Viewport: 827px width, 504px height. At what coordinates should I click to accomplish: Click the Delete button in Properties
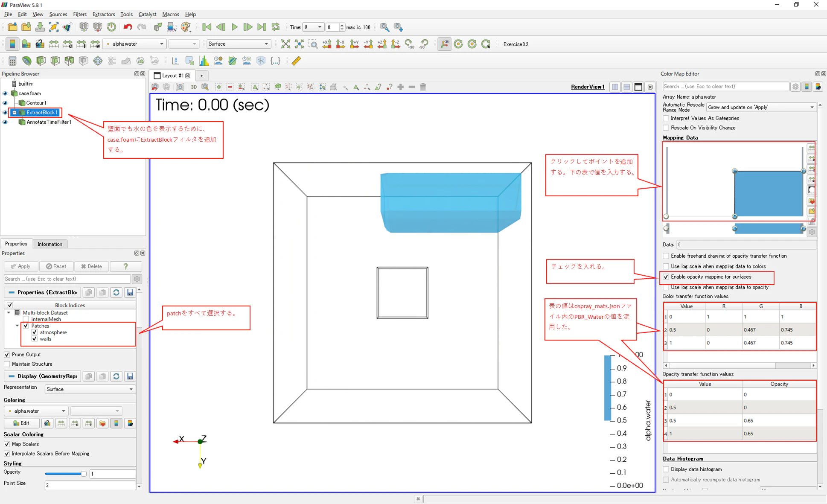click(x=92, y=266)
